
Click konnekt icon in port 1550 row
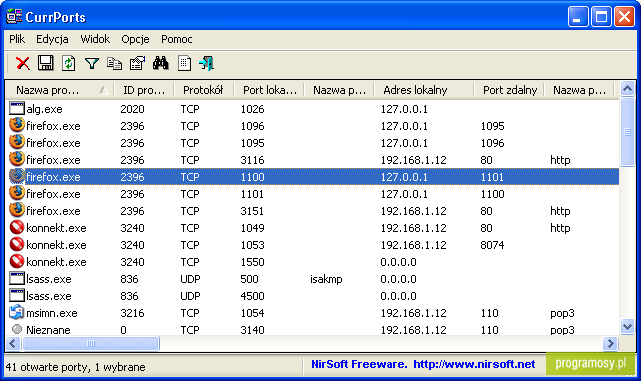point(17,261)
